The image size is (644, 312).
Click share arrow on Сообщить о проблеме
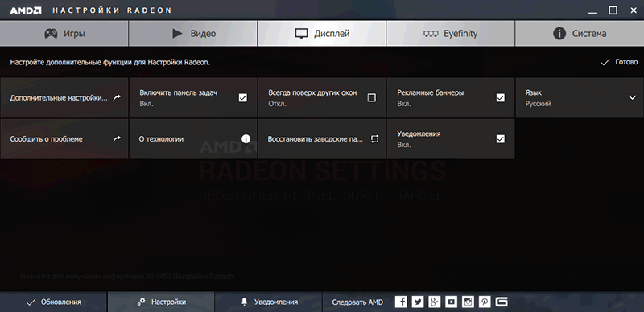[x=117, y=139]
